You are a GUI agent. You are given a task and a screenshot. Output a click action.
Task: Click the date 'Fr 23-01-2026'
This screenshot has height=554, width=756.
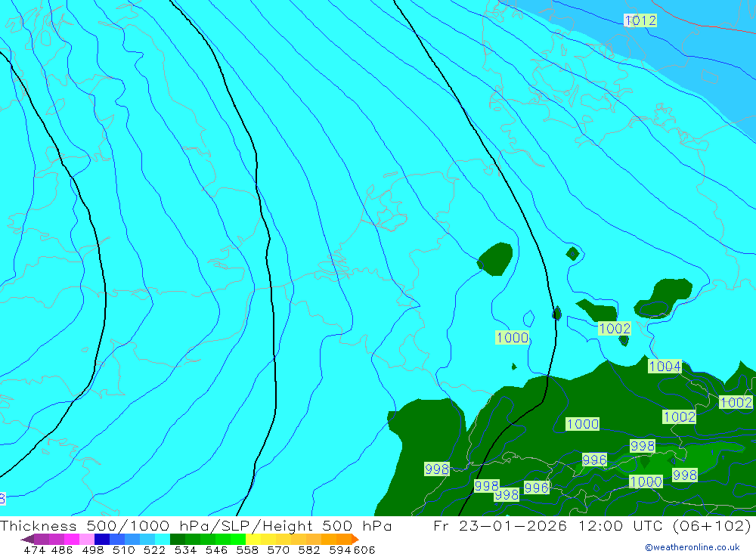(x=500, y=526)
